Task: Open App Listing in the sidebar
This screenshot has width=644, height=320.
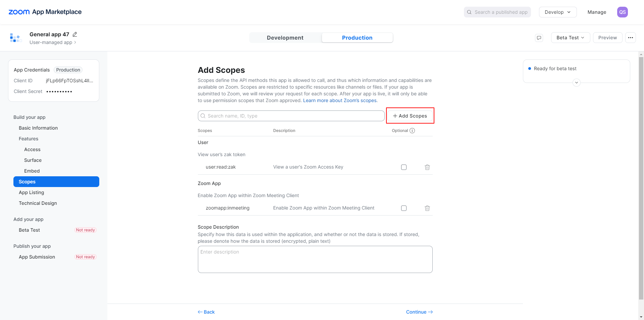Action: [32, 192]
